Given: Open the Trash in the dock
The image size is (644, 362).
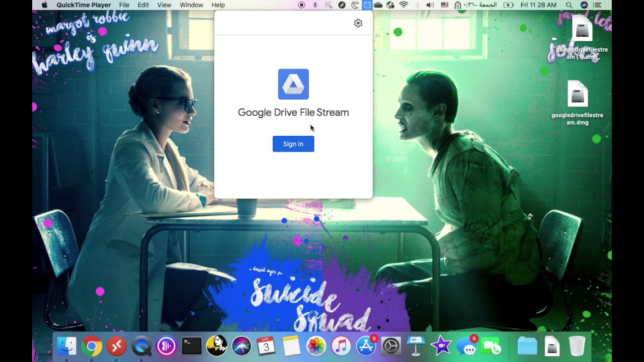Looking at the screenshot, I should 577,346.
